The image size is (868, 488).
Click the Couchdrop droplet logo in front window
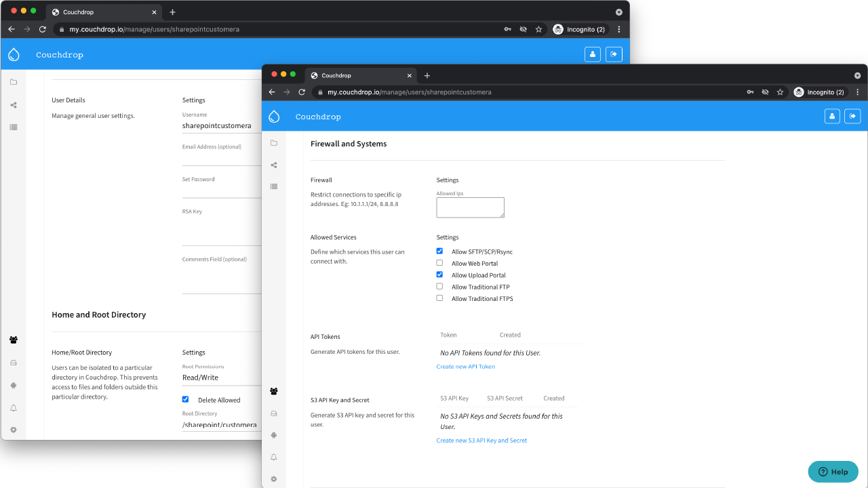[x=274, y=117]
